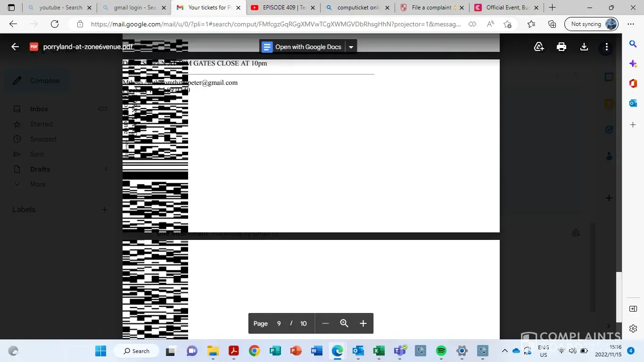Viewport: 644px width, 362px height.
Task: Open the viewer's three-dot more actions menu
Action: coord(606,47)
